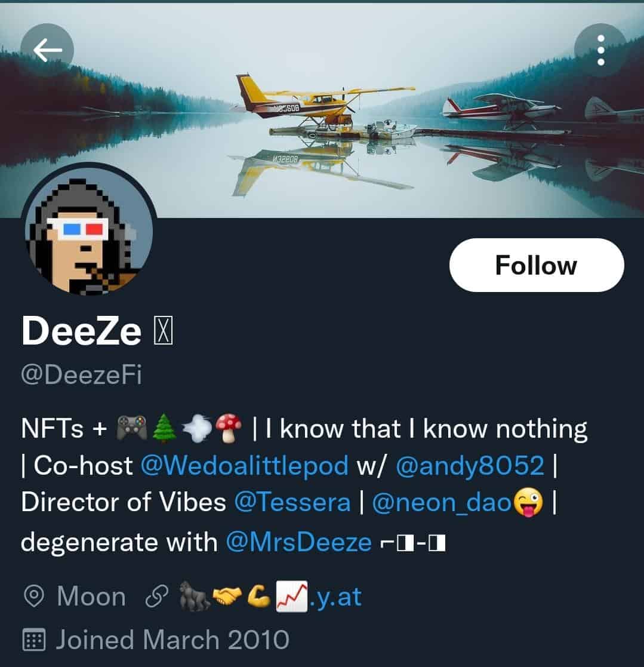Image resolution: width=644 pixels, height=667 pixels.
Task: Select the Moon location text
Action: coord(91,595)
